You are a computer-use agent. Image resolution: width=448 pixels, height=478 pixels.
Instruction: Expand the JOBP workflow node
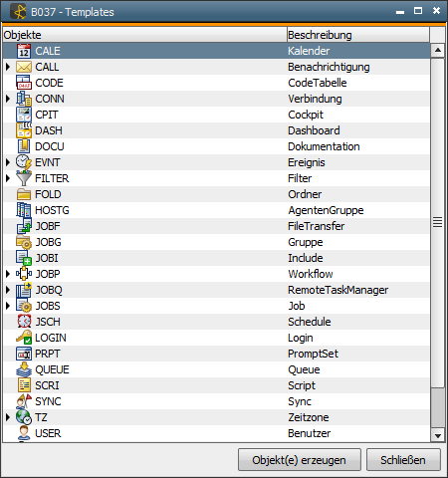click(x=8, y=274)
